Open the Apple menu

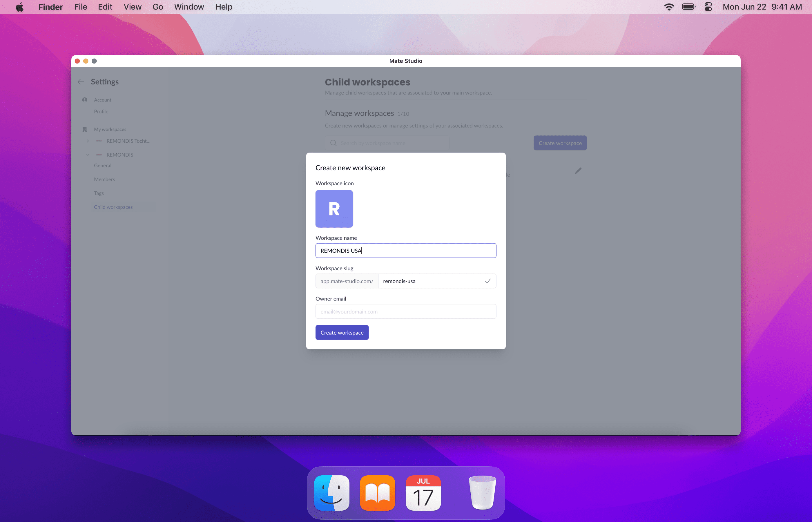[20, 7]
